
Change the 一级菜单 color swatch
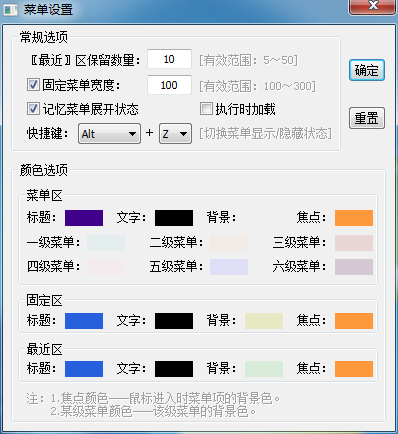pyautogui.click(x=106, y=243)
